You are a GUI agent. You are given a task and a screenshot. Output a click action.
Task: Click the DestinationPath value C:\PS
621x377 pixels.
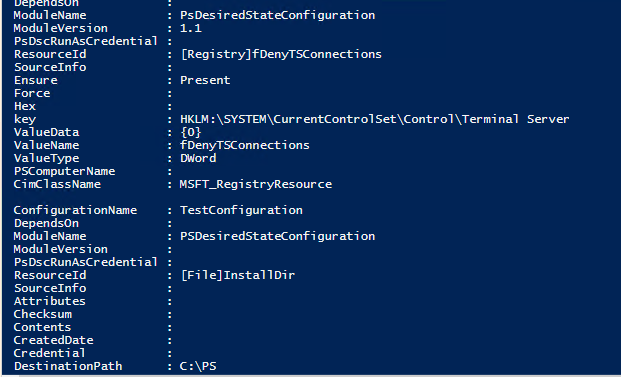(x=198, y=366)
